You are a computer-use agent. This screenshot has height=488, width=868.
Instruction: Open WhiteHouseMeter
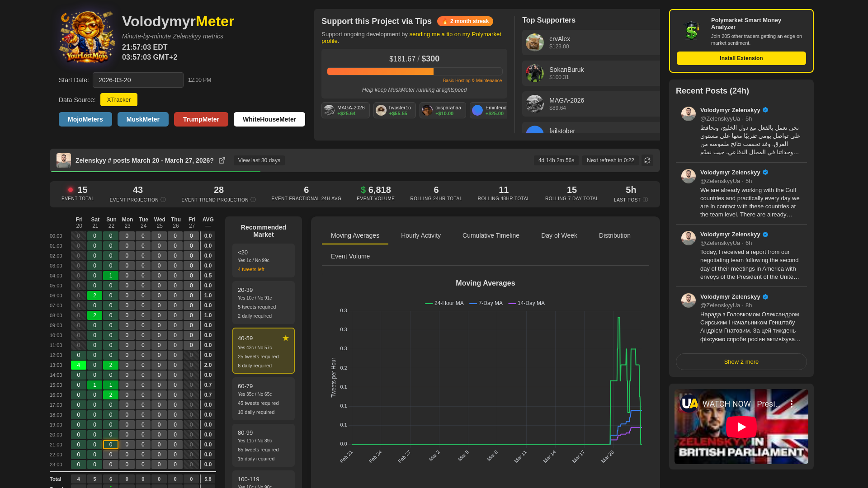[269, 119]
